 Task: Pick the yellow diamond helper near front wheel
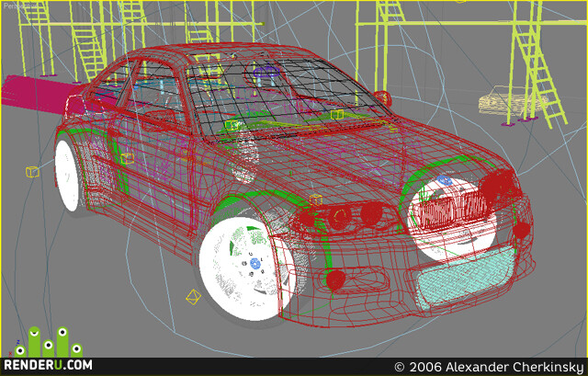click(x=194, y=297)
